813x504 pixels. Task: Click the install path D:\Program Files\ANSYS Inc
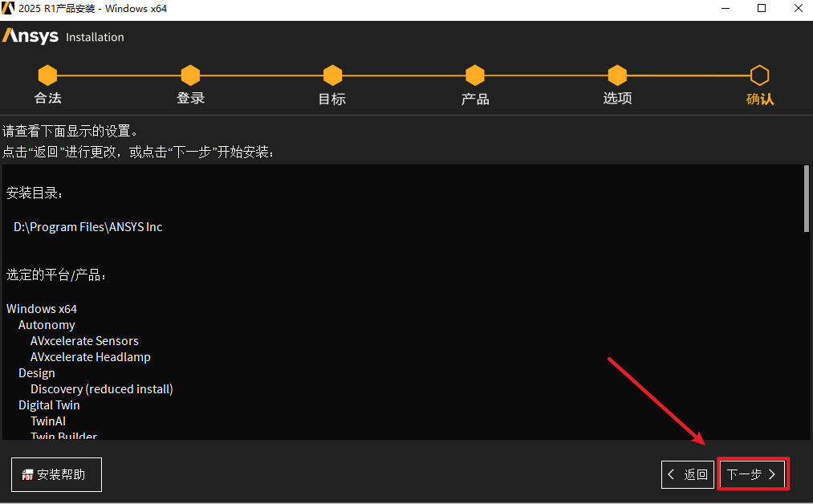pos(87,227)
